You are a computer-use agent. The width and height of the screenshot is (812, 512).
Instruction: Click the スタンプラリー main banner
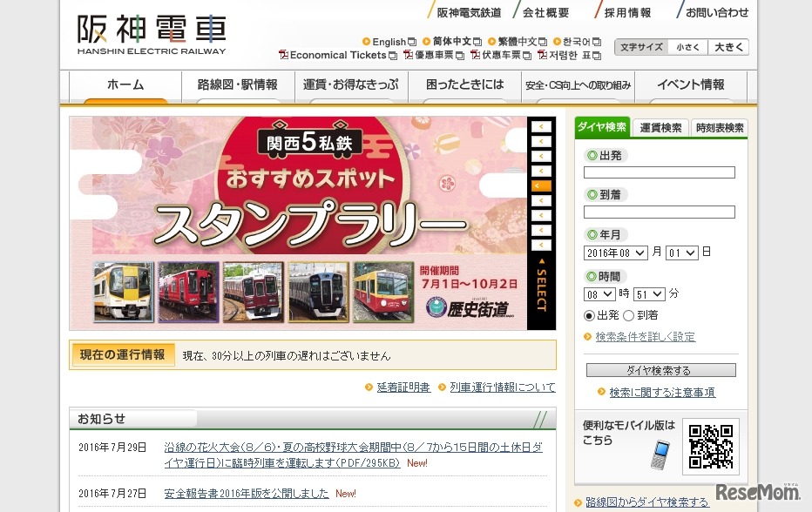[x=298, y=223]
